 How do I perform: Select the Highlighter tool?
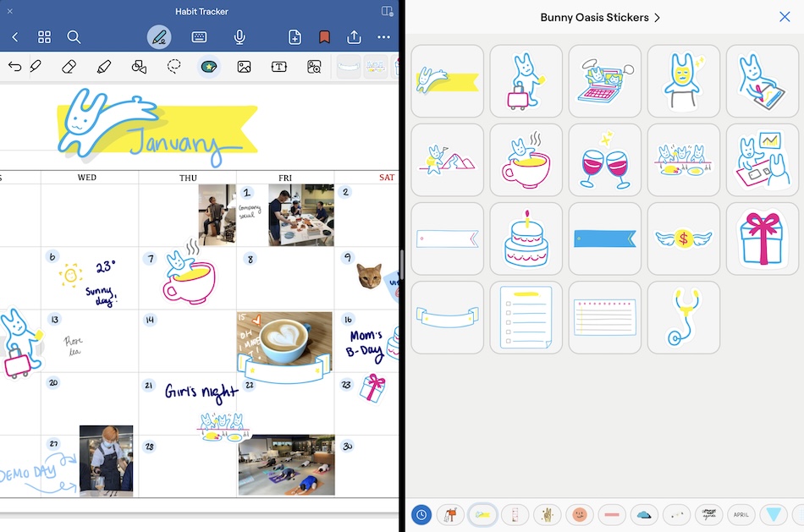click(104, 66)
